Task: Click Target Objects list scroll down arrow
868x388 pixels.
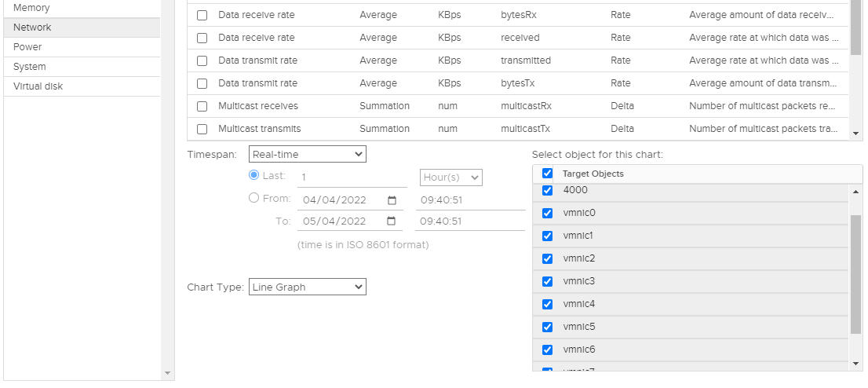Action: coord(855,364)
